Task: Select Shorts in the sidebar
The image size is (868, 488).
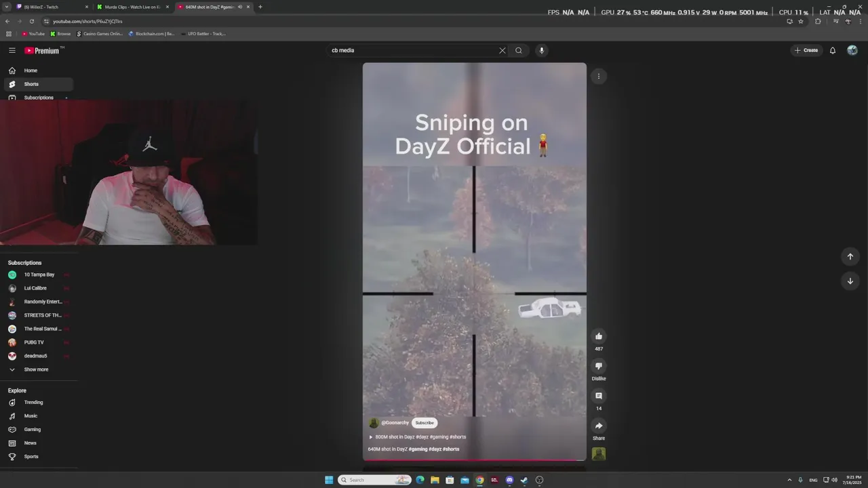Action: coord(39,84)
